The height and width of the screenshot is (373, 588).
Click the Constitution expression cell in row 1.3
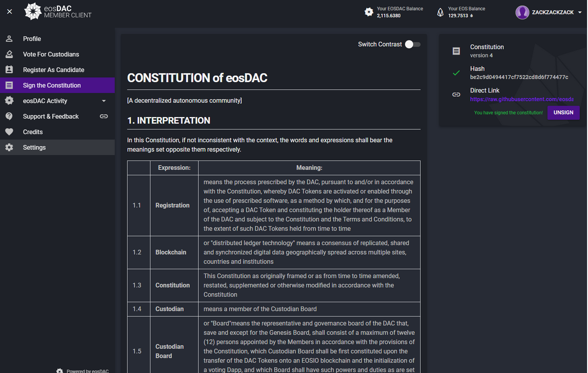click(x=174, y=285)
